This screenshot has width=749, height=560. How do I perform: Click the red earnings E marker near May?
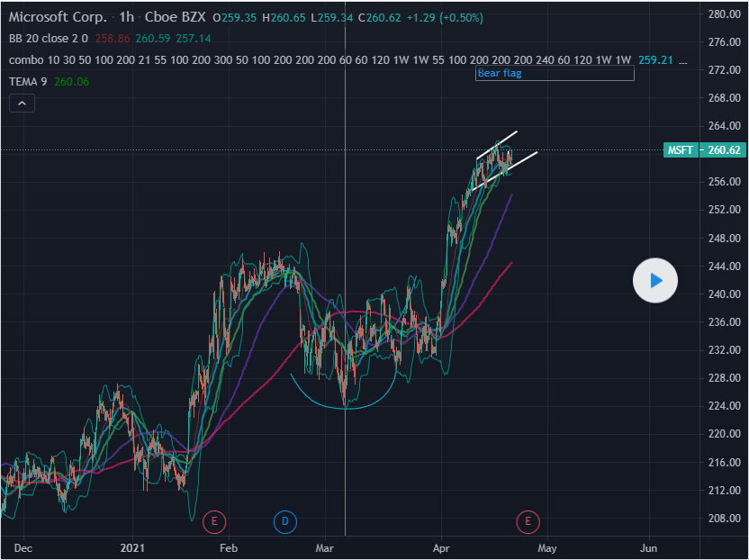tap(528, 520)
